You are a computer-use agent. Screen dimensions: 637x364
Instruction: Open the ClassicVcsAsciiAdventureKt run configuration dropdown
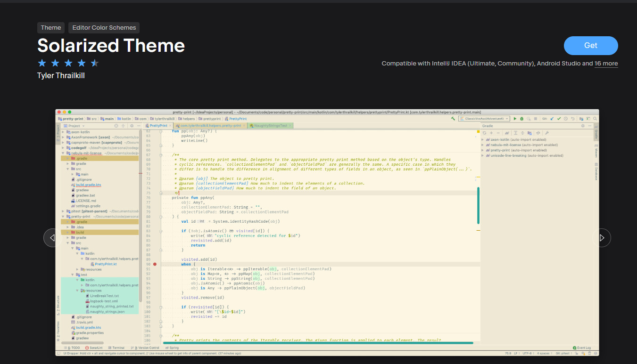click(484, 119)
